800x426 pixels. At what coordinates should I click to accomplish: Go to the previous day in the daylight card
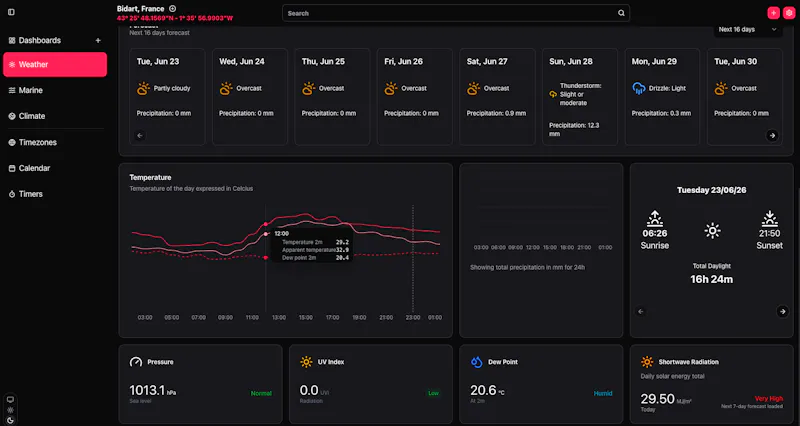tap(641, 312)
